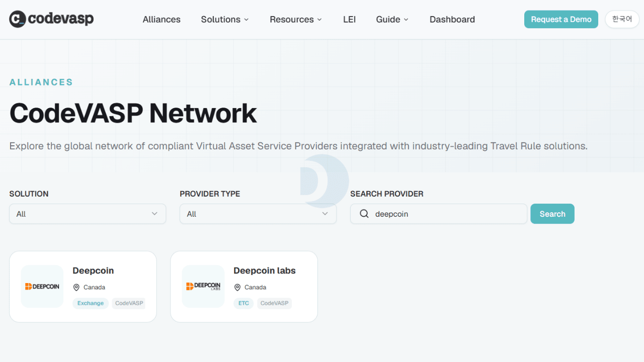The image size is (644, 362).
Task: Click the "Explore the global network" description text
Action: click(298, 146)
